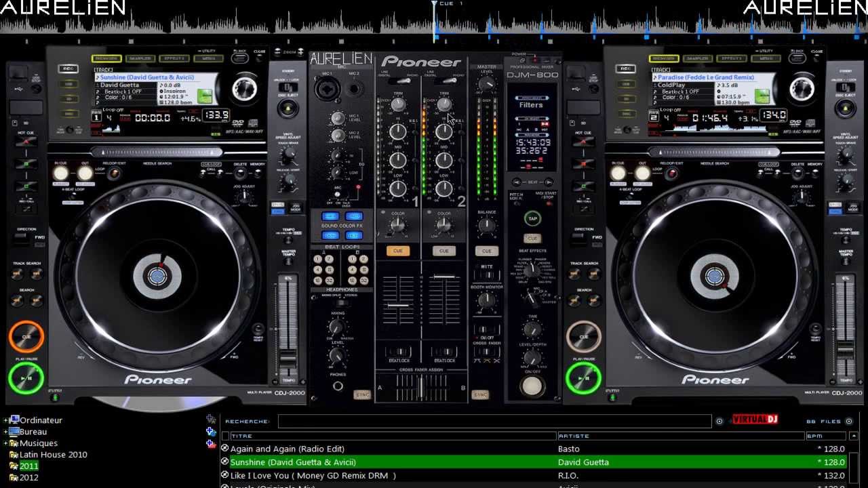Click the left deck IN/CUE loop button
The height and width of the screenshot is (488, 868).
[61, 173]
